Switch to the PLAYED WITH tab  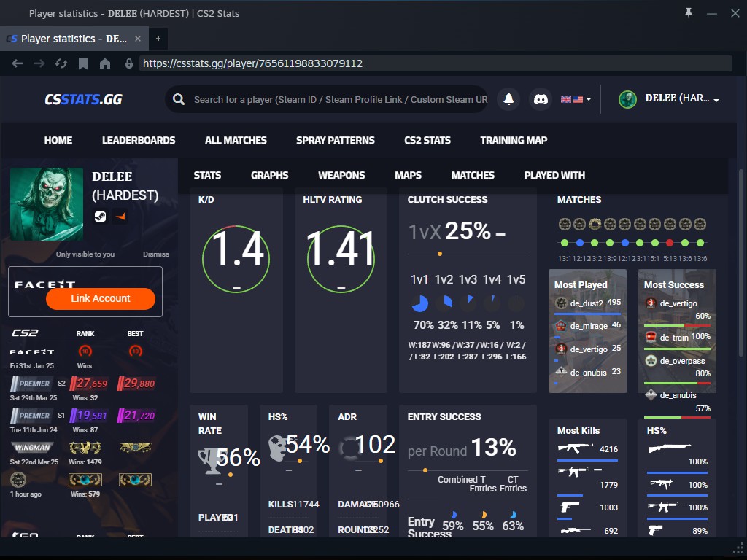coord(554,175)
